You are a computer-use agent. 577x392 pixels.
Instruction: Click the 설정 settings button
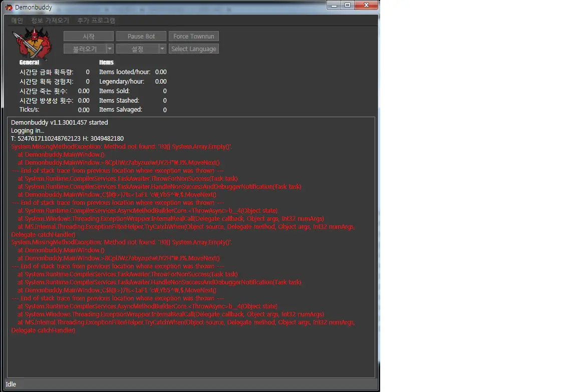click(137, 49)
